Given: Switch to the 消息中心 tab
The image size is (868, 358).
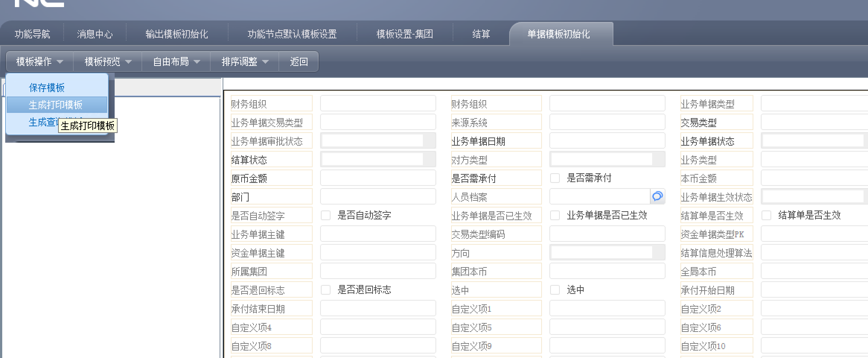Looking at the screenshot, I should click(95, 34).
